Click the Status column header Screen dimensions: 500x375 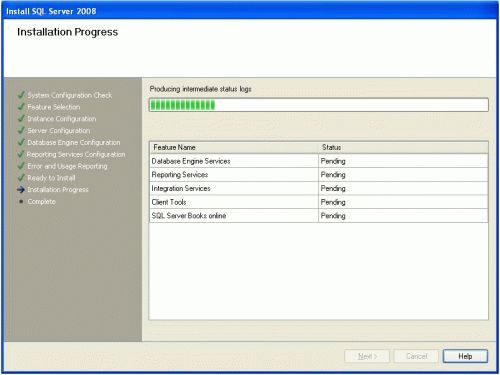click(403, 147)
